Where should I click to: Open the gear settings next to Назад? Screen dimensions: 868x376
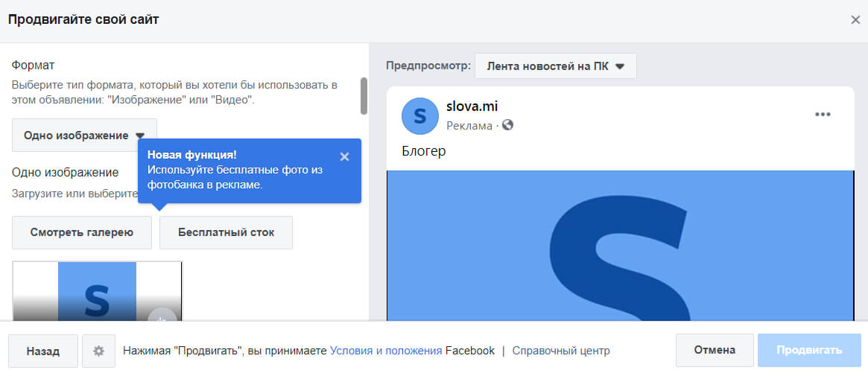(x=98, y=351)
